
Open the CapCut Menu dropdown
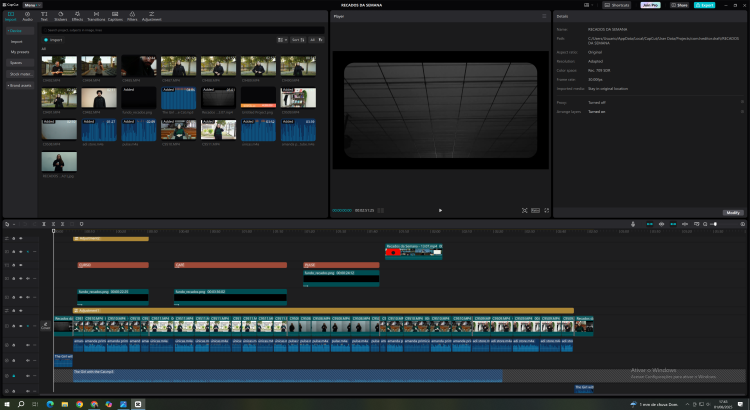(30, 5)
